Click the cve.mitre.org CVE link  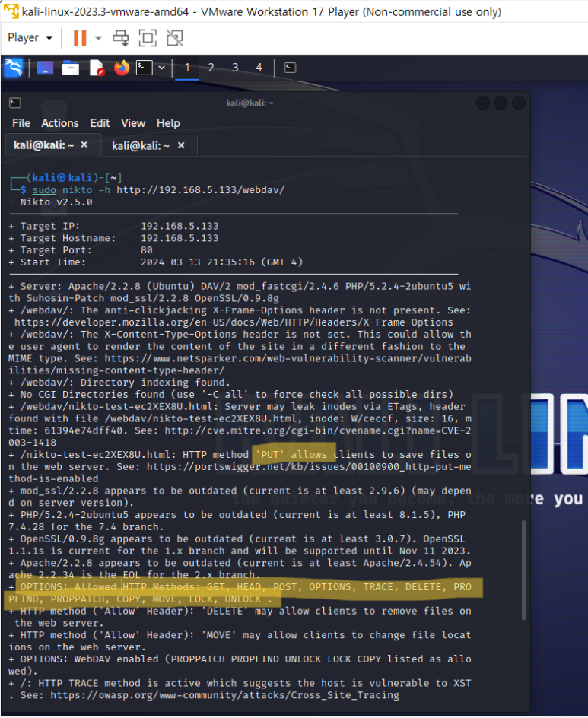(x=240, y=437)
